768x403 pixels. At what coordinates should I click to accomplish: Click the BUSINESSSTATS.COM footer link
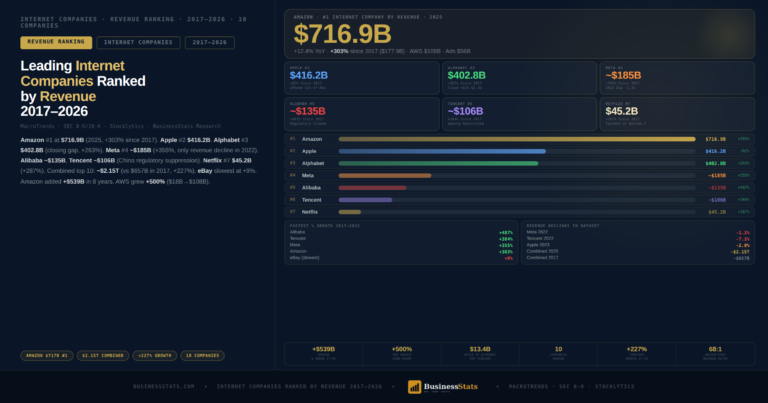pyautogui.click(x=164, y=386)
